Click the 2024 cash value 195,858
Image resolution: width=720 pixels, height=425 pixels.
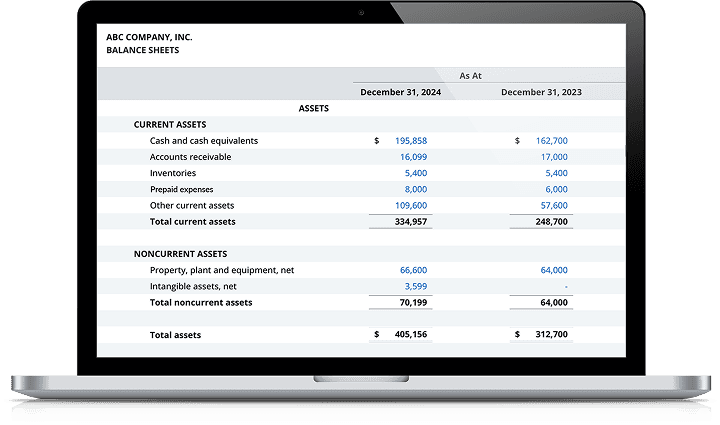point(411,141)
